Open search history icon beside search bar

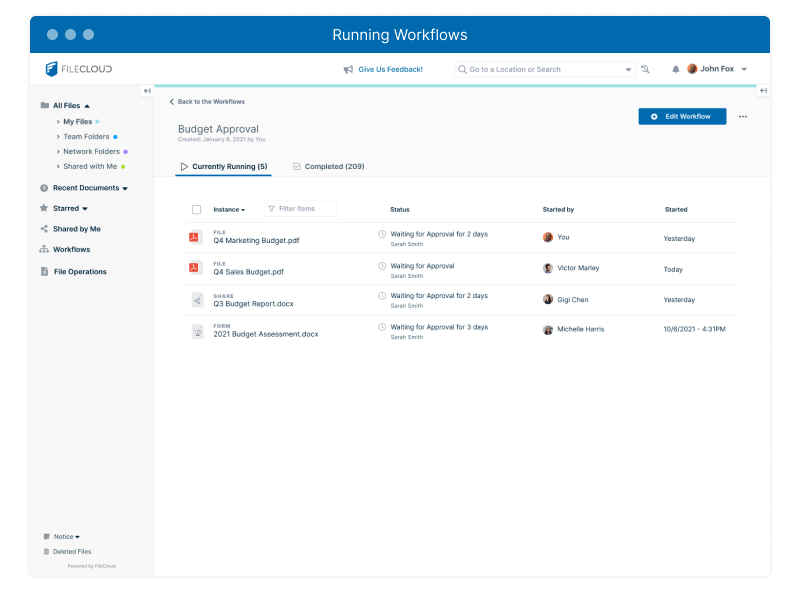[x=645, y=69]
